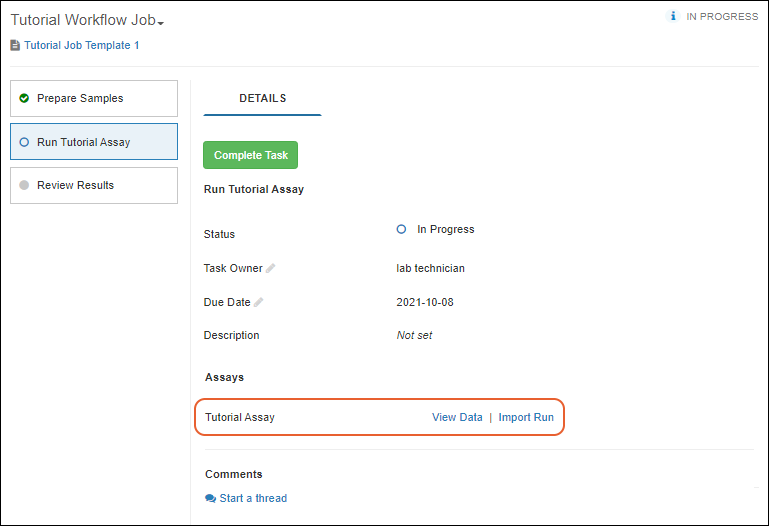Select the Run Tutorial Assay task
The width and height of the screenshot is (769, 526).
pos(83,142)
